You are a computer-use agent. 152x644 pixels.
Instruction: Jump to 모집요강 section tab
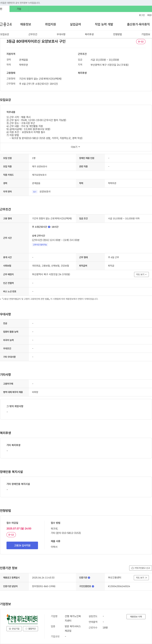(x=4, y=34)
